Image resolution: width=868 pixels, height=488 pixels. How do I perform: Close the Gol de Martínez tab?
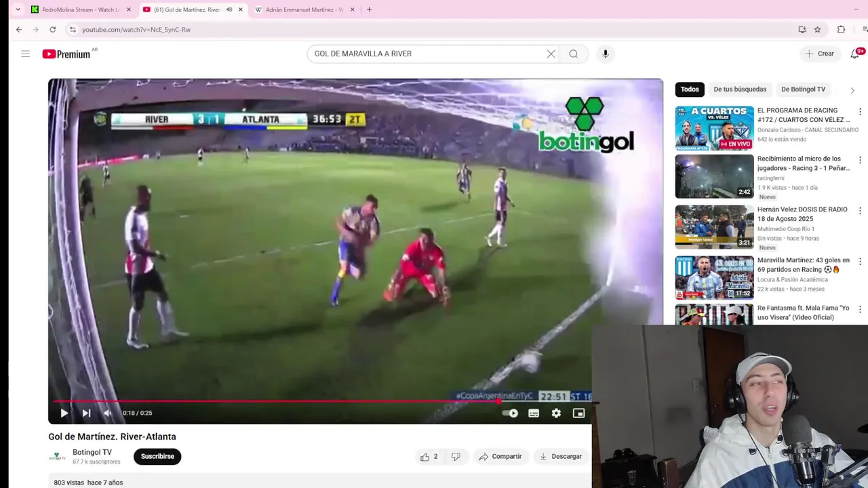(x=240, y=9)
